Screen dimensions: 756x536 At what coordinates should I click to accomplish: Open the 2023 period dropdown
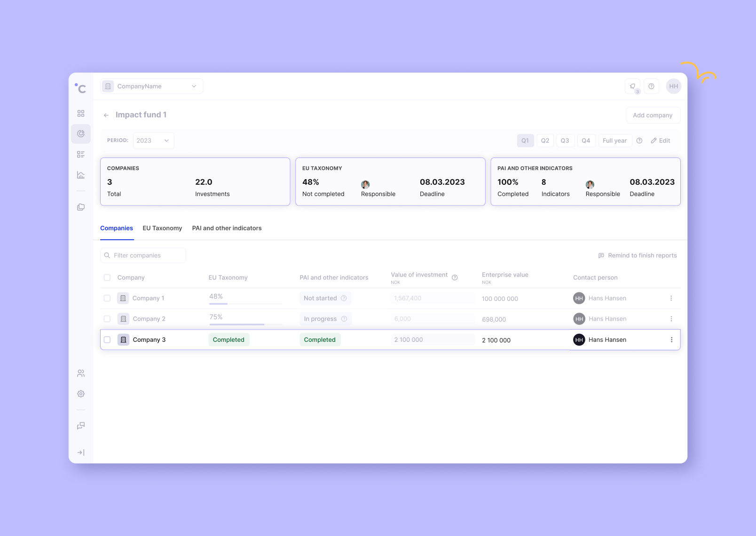tap(153, 140)
